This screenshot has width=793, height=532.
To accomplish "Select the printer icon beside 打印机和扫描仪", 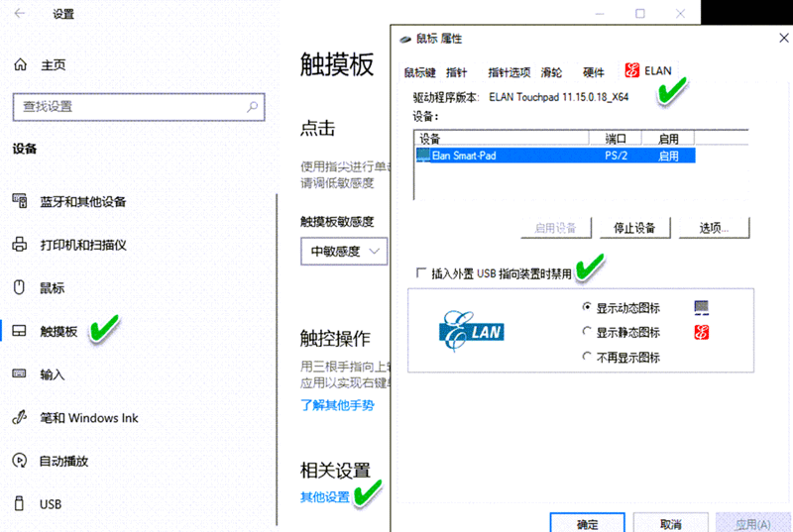I will point(20,245).
